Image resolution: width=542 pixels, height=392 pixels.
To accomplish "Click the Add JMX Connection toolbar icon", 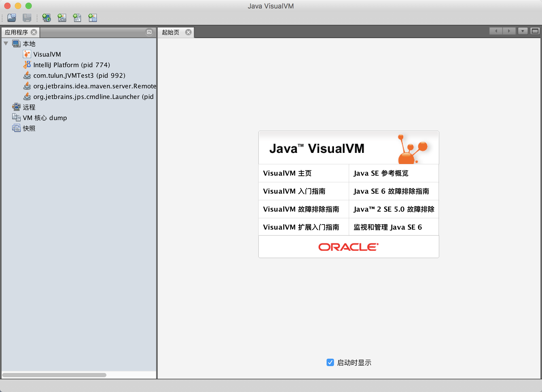I will (62, 18).
